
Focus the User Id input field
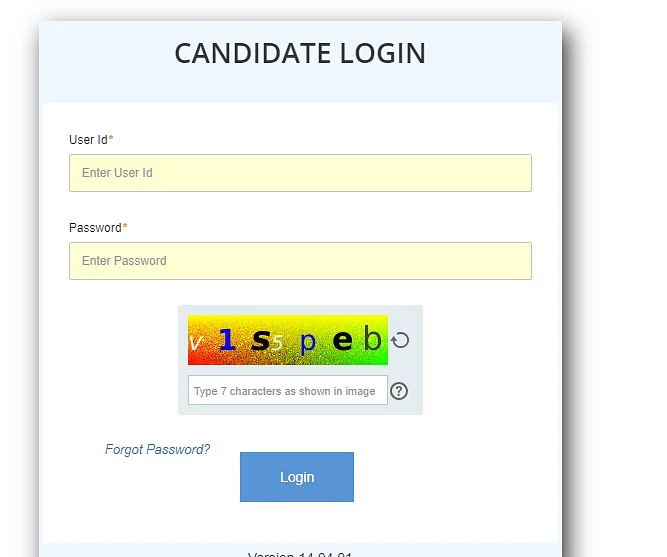point(300,173)
